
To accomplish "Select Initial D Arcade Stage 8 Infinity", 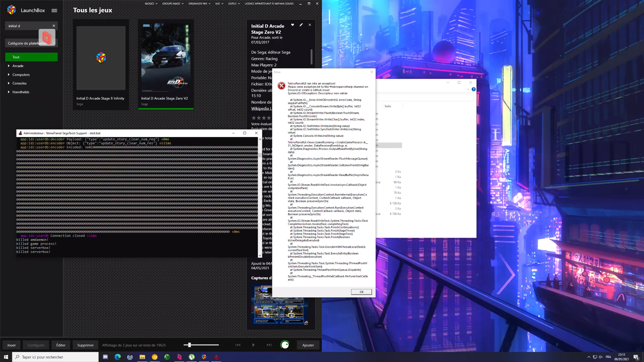I will coord(101,64).
